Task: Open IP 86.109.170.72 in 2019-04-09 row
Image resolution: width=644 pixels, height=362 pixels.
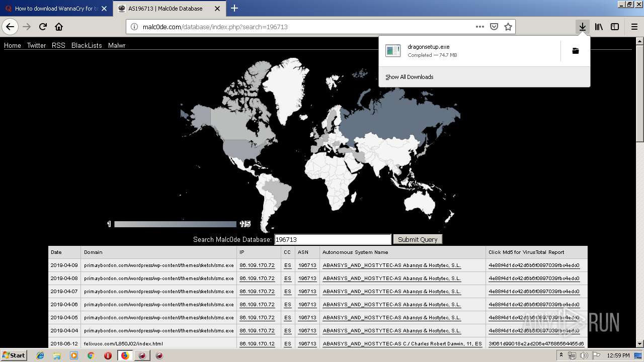Action: pos(257,265)
